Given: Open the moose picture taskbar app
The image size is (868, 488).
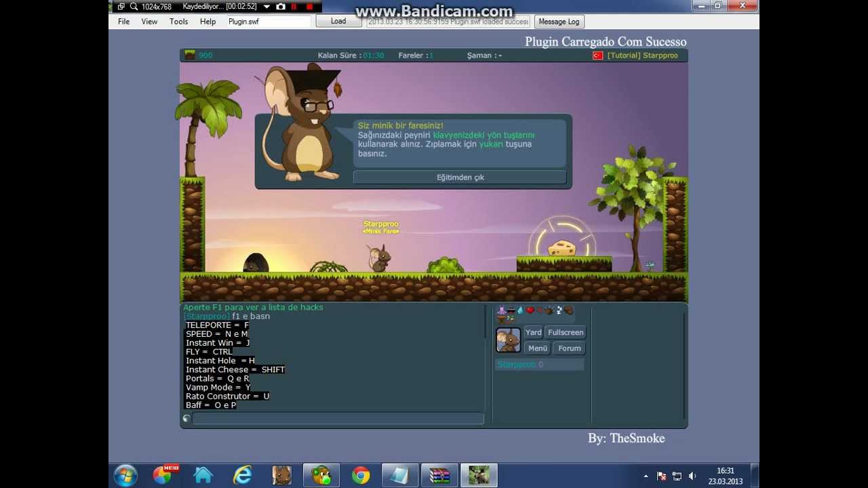Looking at the screenshot, I should pos(479,475).
